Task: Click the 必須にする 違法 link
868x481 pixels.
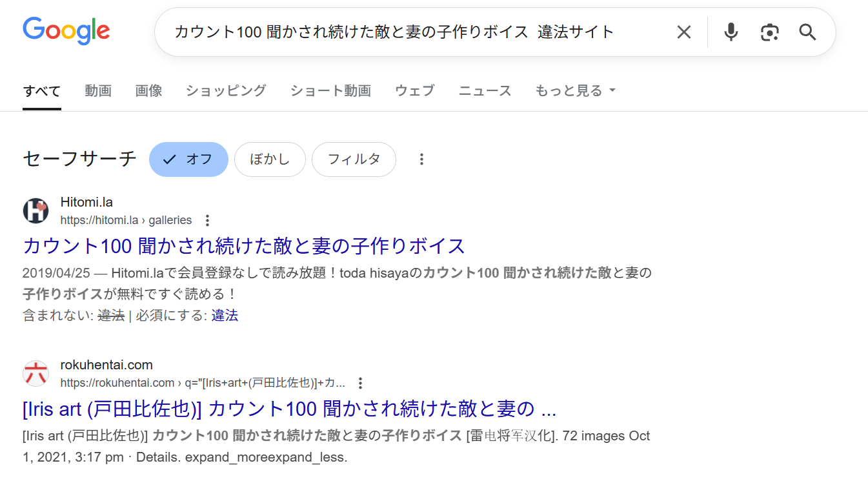Action: [x=225, y=315]
